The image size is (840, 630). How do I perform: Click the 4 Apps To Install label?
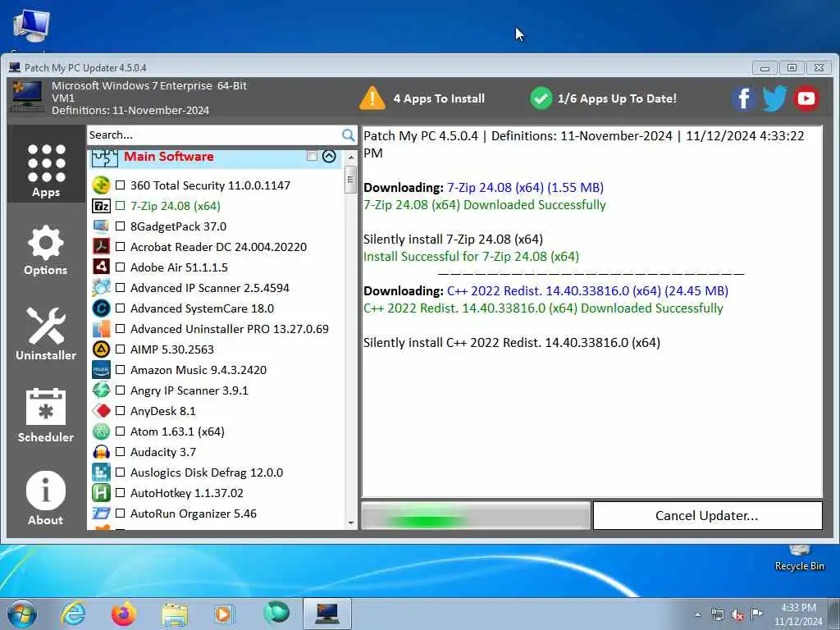tap(439, 98)
